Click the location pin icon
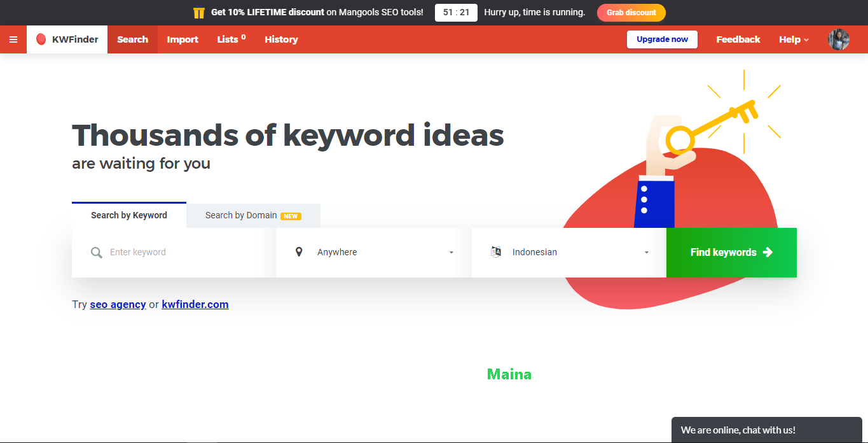Viewport: 868px width, 443px height. click(300, 252)
